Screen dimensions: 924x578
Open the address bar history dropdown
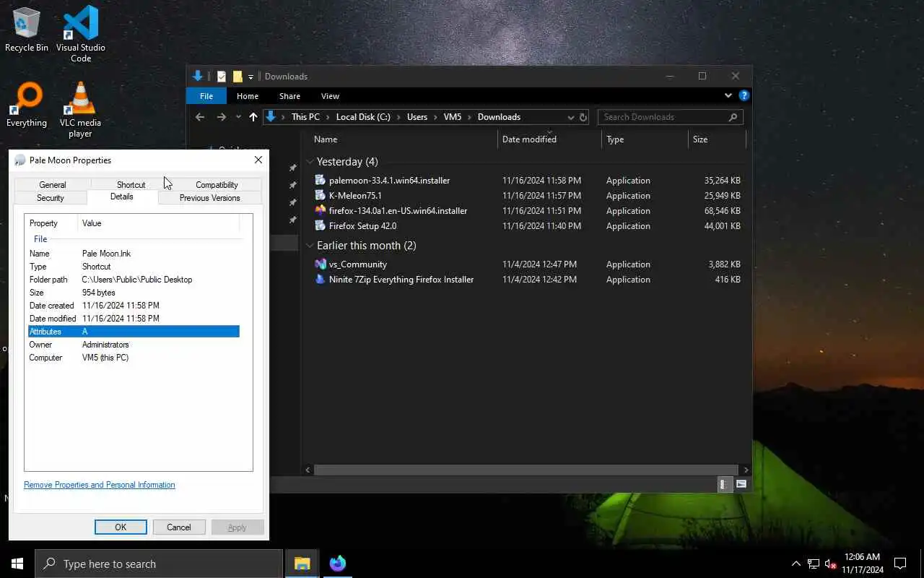pyautogui.click(x=570, y=117)
